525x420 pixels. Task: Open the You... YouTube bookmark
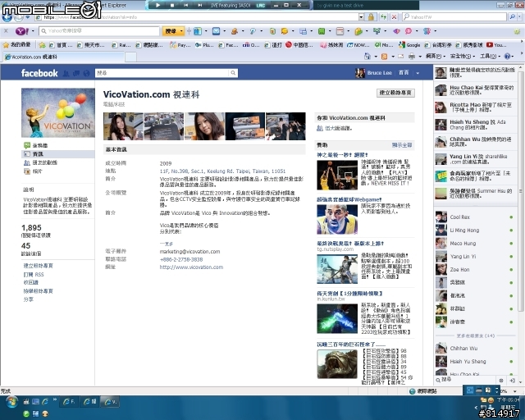[x=496, y=45]
